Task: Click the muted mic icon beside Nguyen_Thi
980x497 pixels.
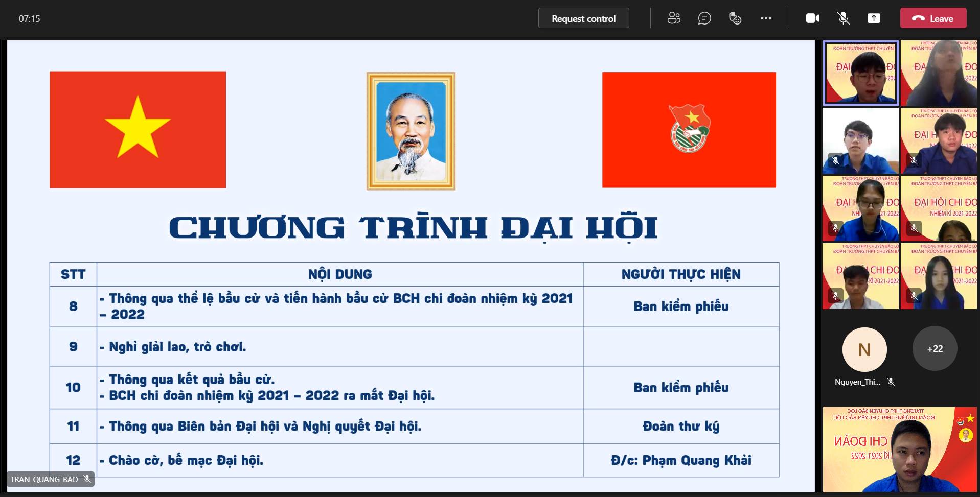Action: (891, 382)
